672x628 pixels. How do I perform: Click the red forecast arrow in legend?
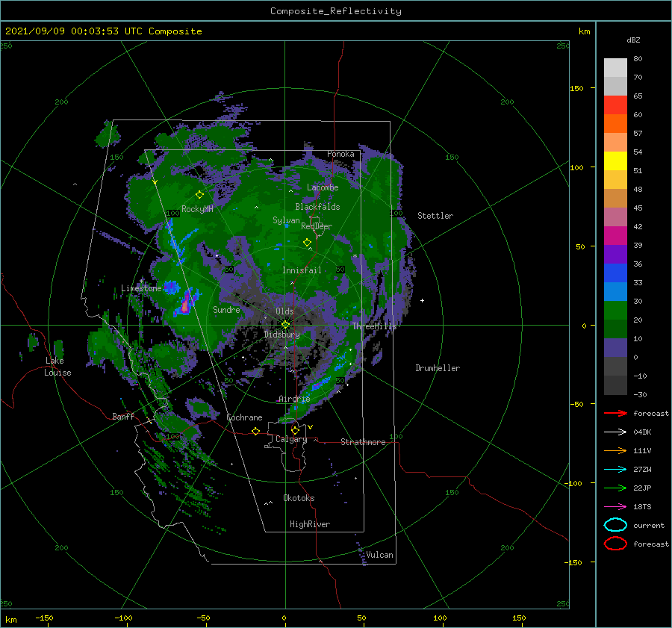[x=615, y=413]
